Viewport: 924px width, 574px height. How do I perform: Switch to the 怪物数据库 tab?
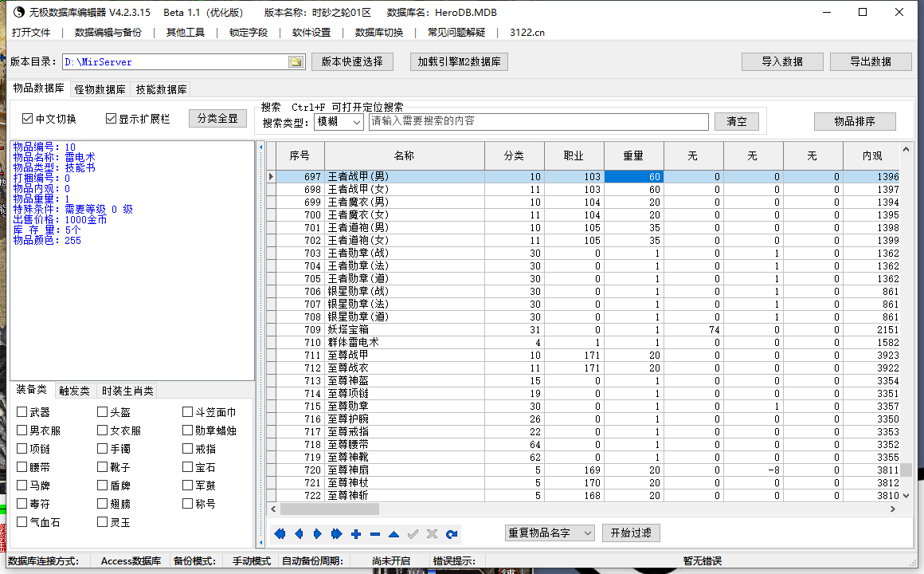(100, 89)
